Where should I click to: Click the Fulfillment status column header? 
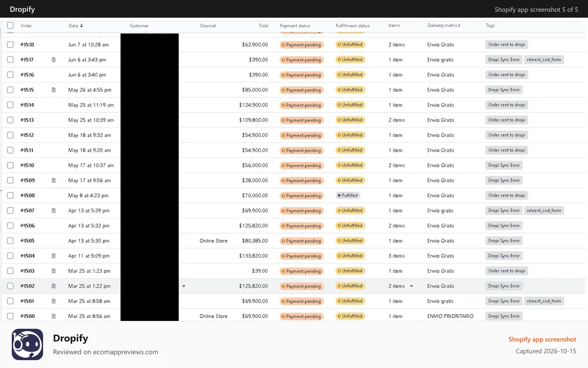[x=353, y=26]
